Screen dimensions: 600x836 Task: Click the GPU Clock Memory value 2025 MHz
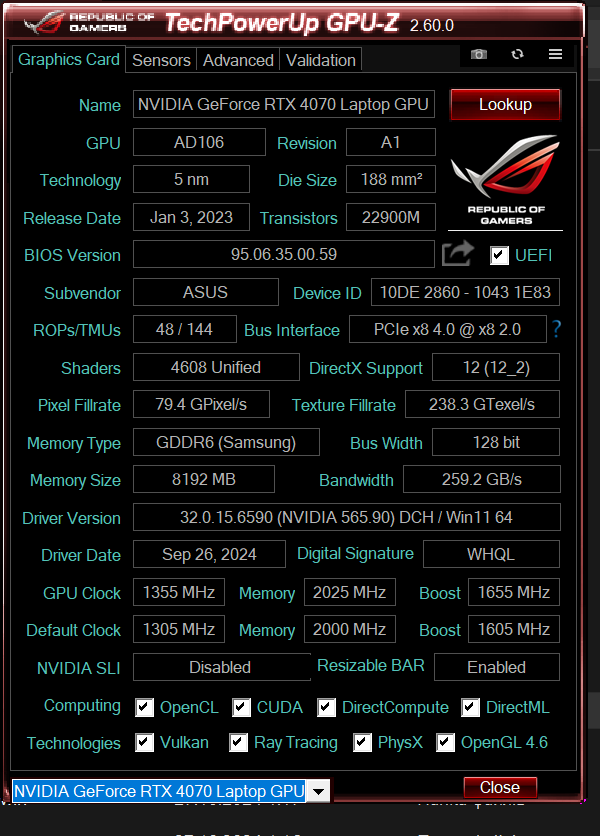tap(350, 592)
